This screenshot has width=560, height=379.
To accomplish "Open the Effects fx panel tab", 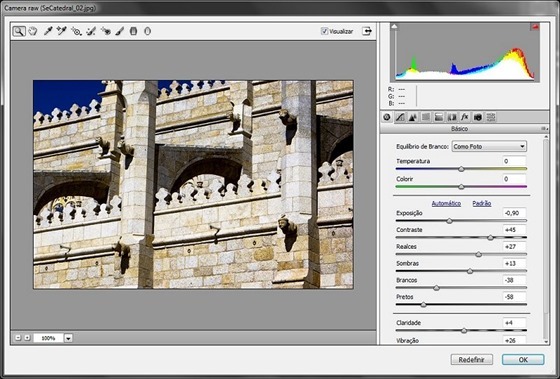I will [465, 117].
